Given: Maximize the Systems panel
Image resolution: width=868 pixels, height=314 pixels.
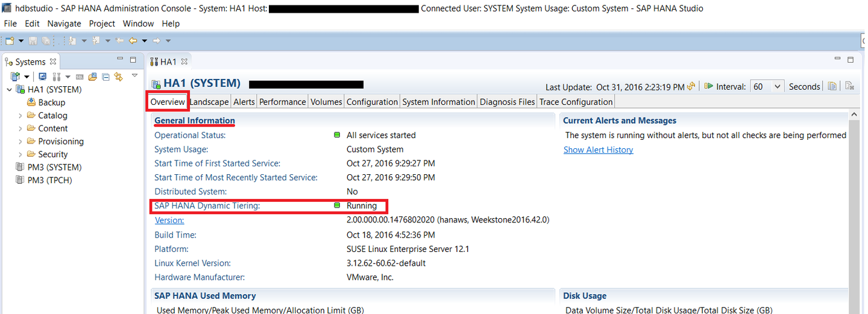Looking at the screenshot, I should [x=133, y=60].
